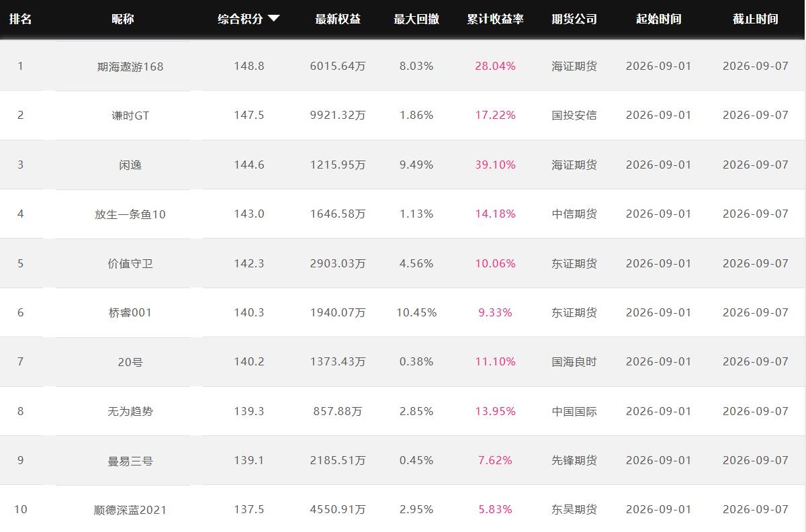The image size is (806, 532).
Task: Click the sort arrow beside 综合积分
Action: click(273, 19)
